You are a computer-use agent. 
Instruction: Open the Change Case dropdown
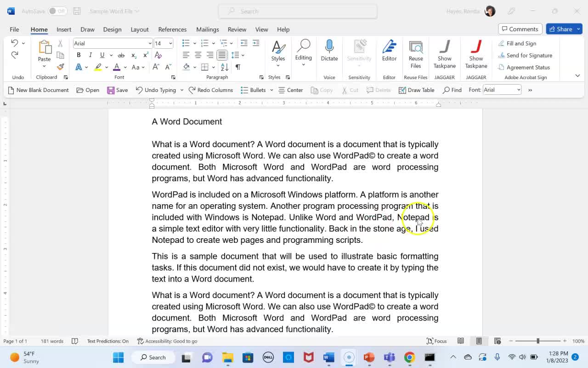138,67
